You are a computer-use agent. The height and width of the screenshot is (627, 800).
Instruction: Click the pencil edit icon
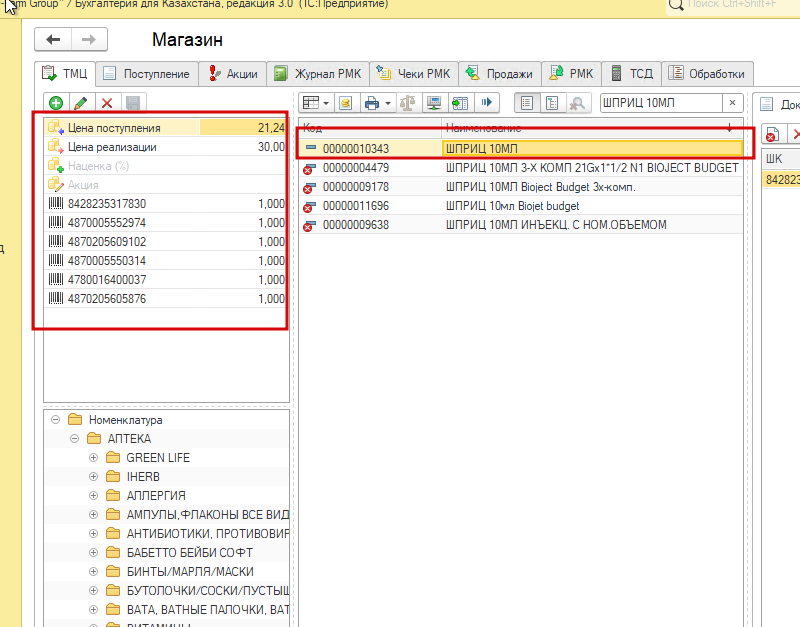(x=81, y=103)
